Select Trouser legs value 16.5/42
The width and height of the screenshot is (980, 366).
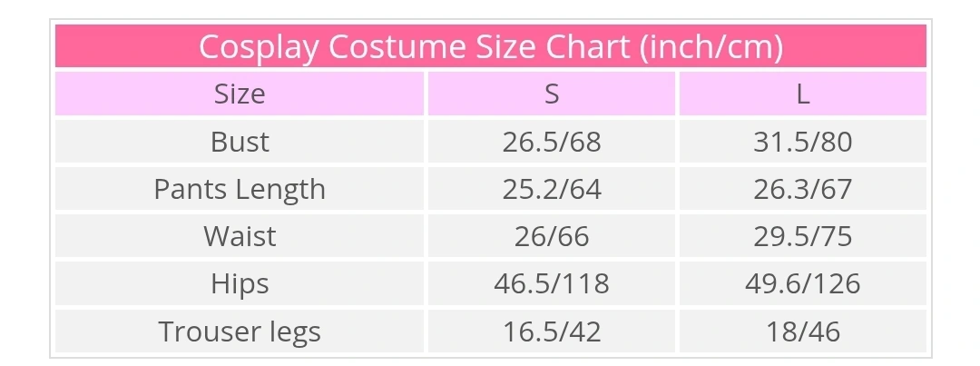tap(552, 331)
